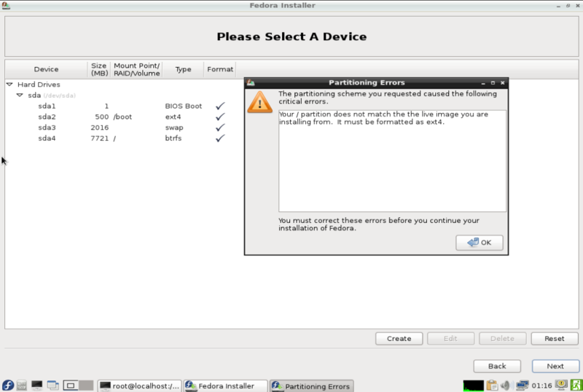Click the sda3 swap format checkmark
The width and height of the screenshot is (583, 392).
[x=220, y=128]
